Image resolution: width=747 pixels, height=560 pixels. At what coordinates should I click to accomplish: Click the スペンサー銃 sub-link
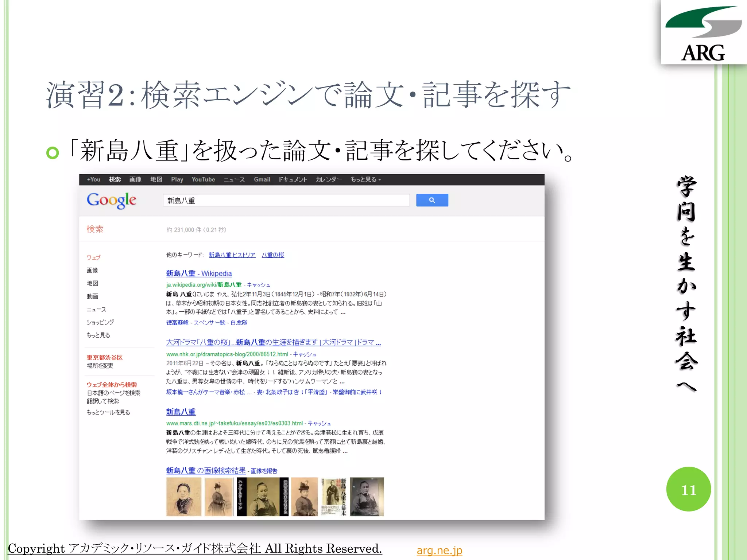209,323
